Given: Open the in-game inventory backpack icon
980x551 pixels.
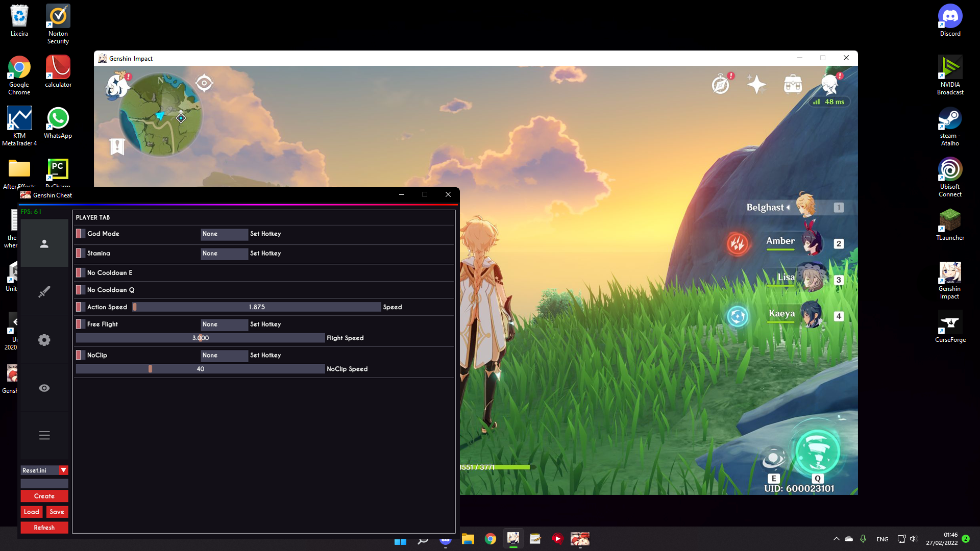Looking at the screenshot, I should click(793, 84).
